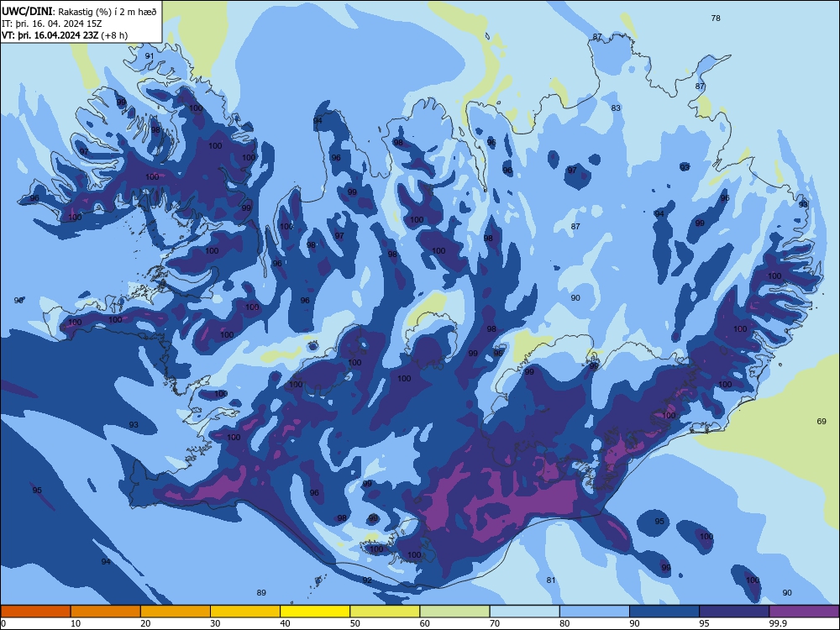Select the 80–90 light blue legend swatch
The image size is (840, 630).
(x=595, y=612)
